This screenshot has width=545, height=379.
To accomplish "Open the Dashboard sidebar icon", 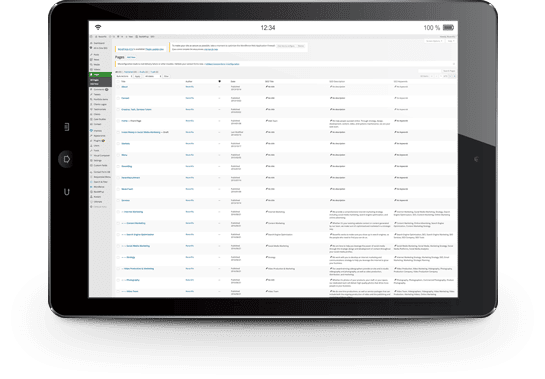I will point(91,43).
